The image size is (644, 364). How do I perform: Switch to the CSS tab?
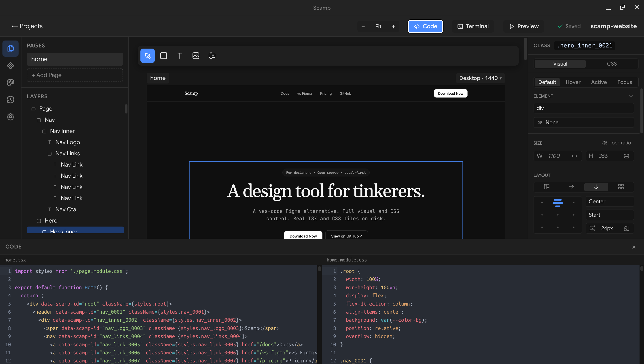[612, 64]
